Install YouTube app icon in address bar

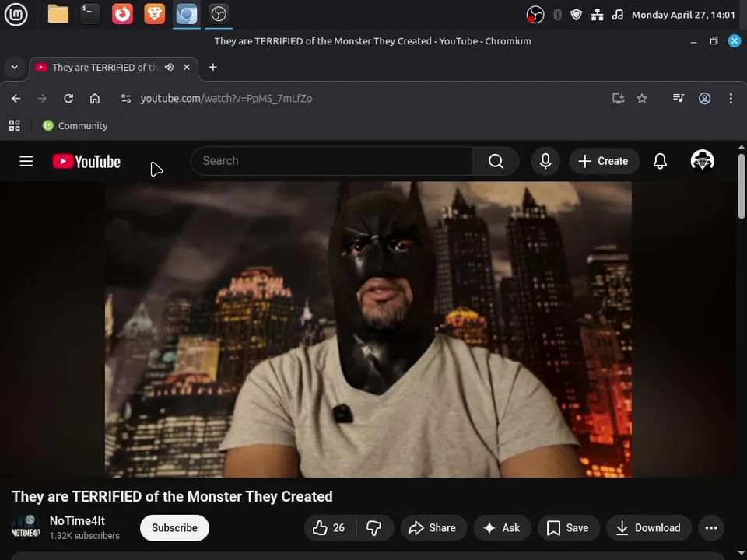619,99
